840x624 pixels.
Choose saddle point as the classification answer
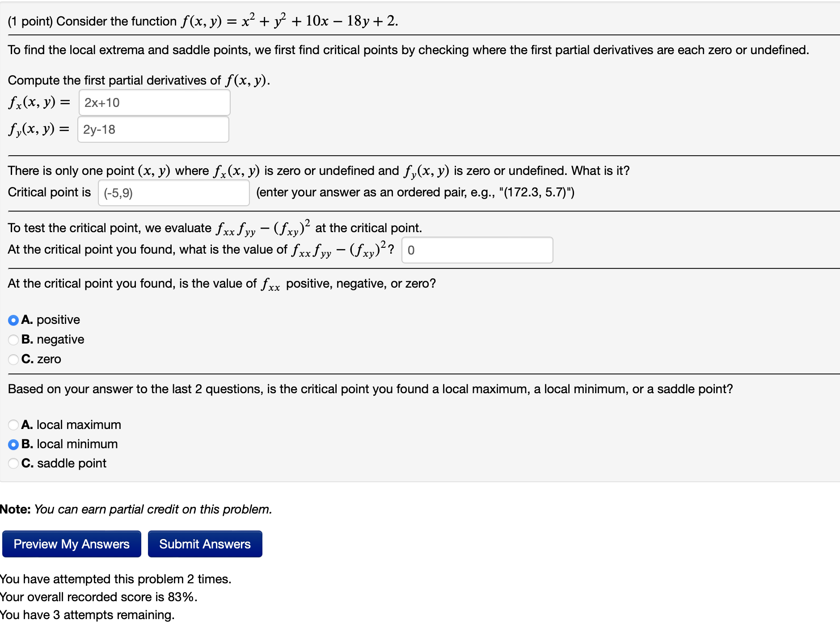pos(13,463)
